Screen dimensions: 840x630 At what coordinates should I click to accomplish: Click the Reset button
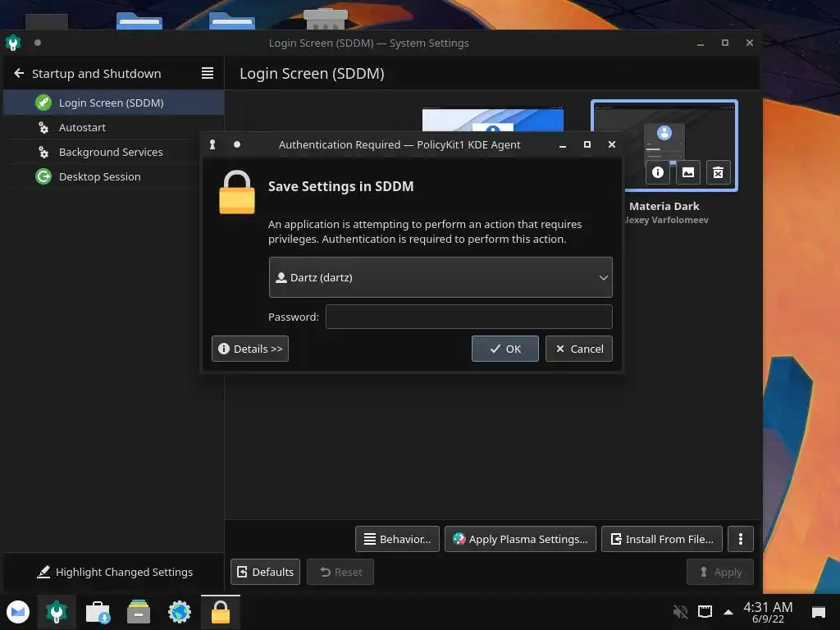pyautogui.click(x=340, y=572)
